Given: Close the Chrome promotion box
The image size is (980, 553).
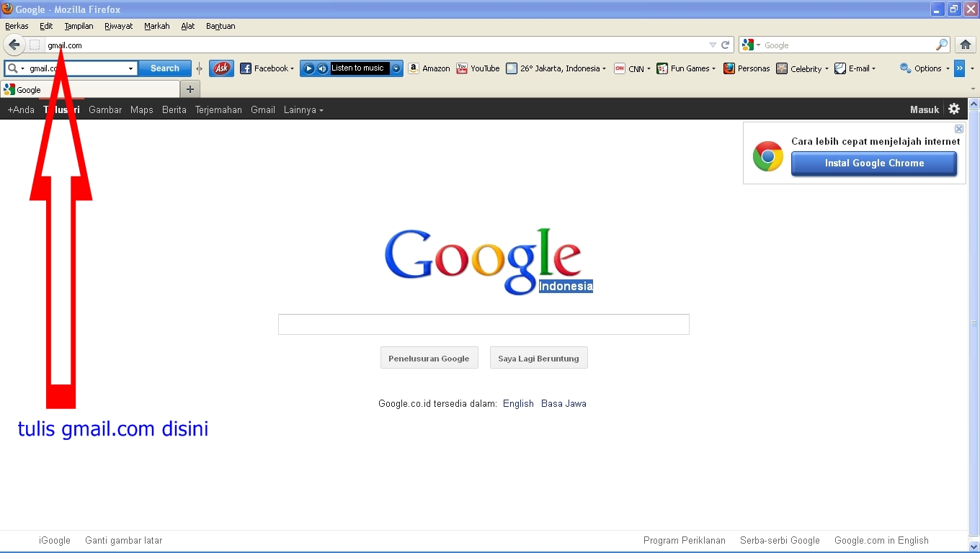Looking at the screenshot, I should [959, 129].
